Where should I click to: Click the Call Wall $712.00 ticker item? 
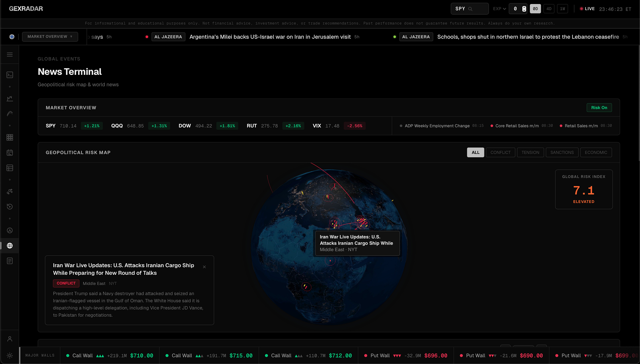click(x=308, y=356)
